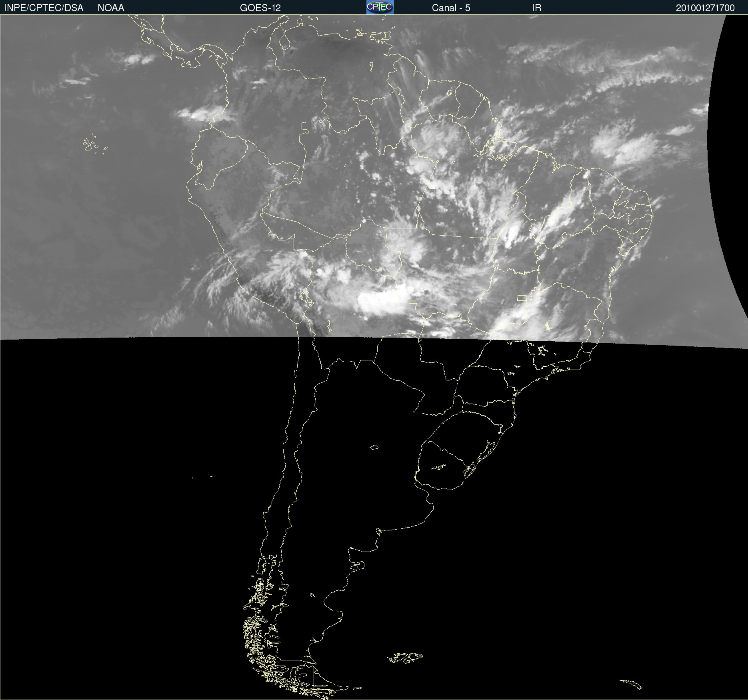Select the IR channel label
The height and width of the screenshot is (700, 748).
536,8
